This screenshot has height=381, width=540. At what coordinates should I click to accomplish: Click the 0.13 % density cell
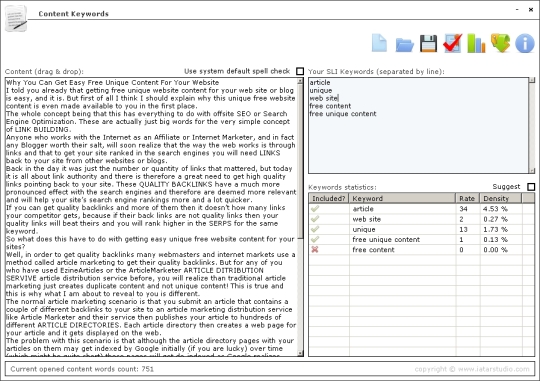495,239
